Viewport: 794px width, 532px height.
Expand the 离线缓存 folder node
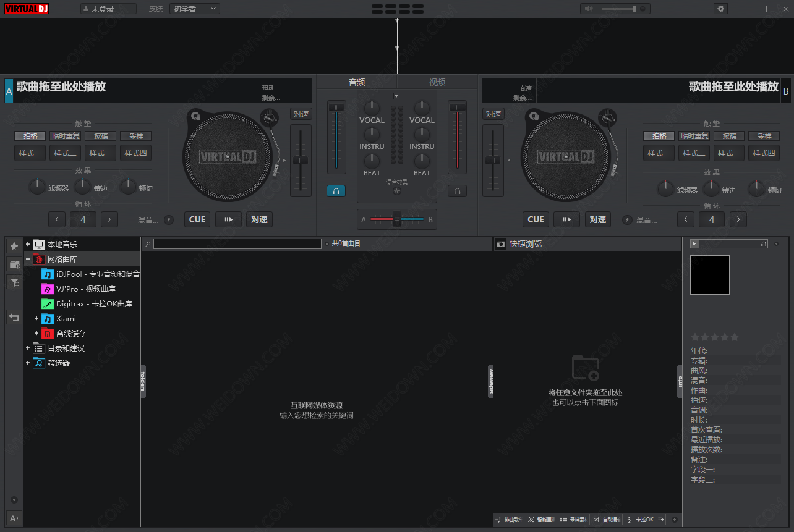point(36,333)
